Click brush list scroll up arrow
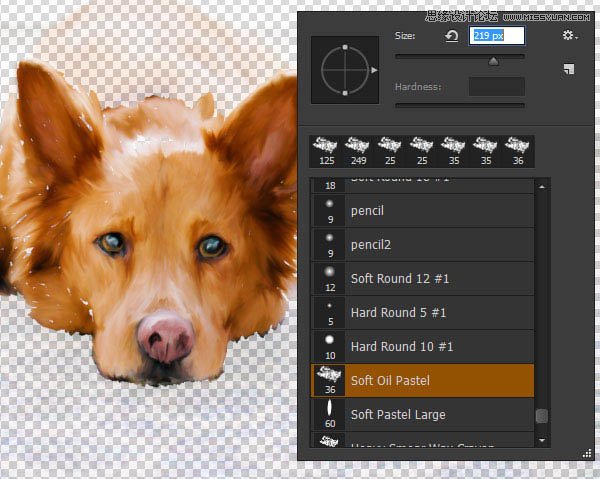This screenshot has width=600, height=479. tap(542, 187)
